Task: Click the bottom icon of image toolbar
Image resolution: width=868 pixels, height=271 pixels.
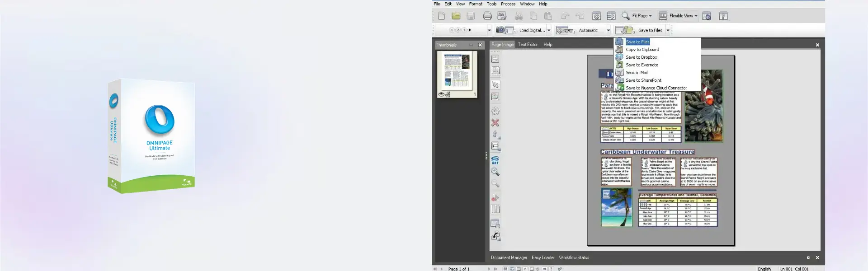Action: (x=495, y=236)
